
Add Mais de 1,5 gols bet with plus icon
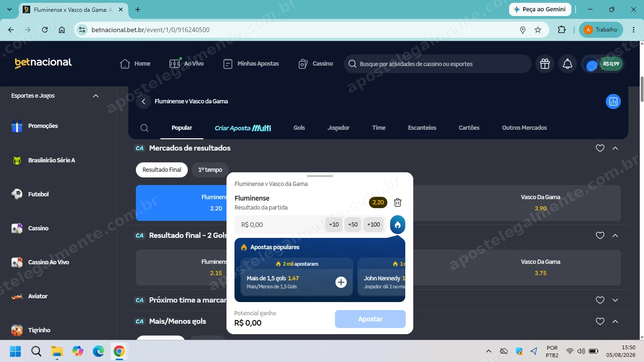(x=341, y=282)
